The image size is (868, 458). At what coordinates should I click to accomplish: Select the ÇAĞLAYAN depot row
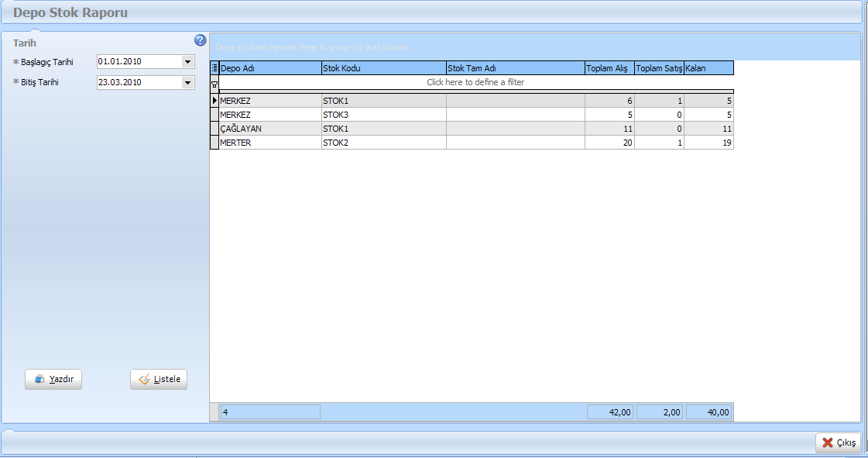click(270, 129)
